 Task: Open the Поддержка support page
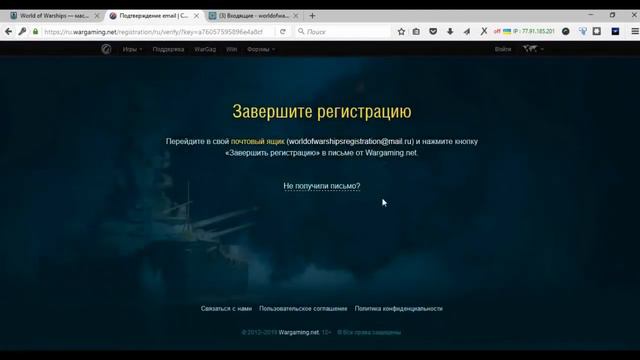[x=168, y=49]
